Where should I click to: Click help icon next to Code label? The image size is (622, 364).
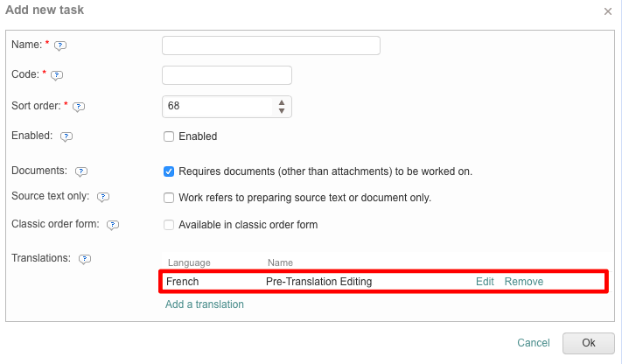click(x=58, y=76)
